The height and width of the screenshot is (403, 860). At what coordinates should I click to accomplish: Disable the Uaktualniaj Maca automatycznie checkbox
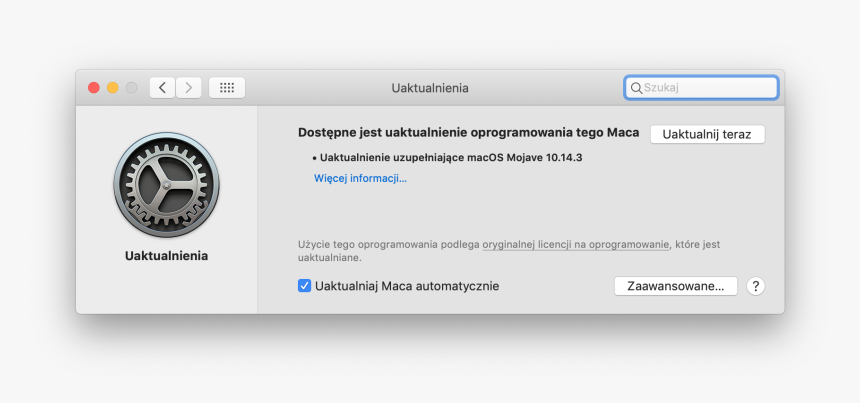point(305,286)
